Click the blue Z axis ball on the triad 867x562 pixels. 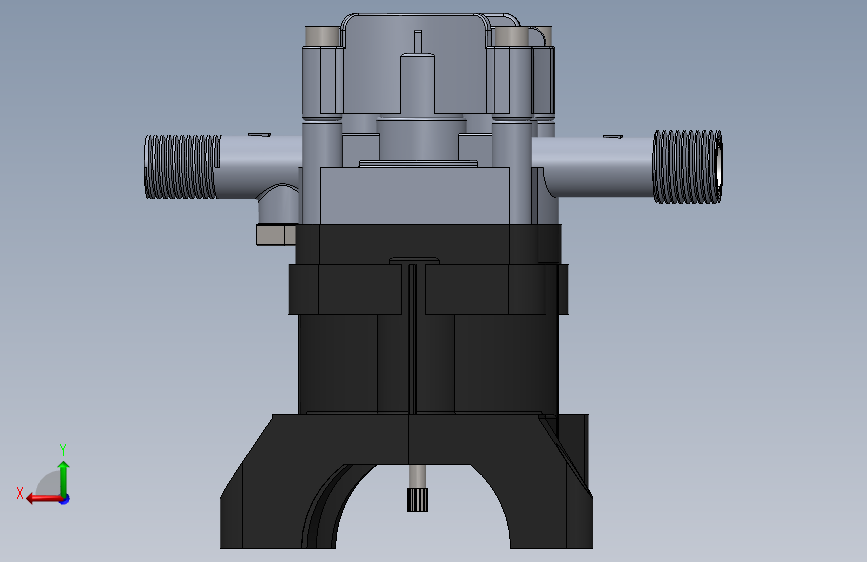(x=65, y=499)
